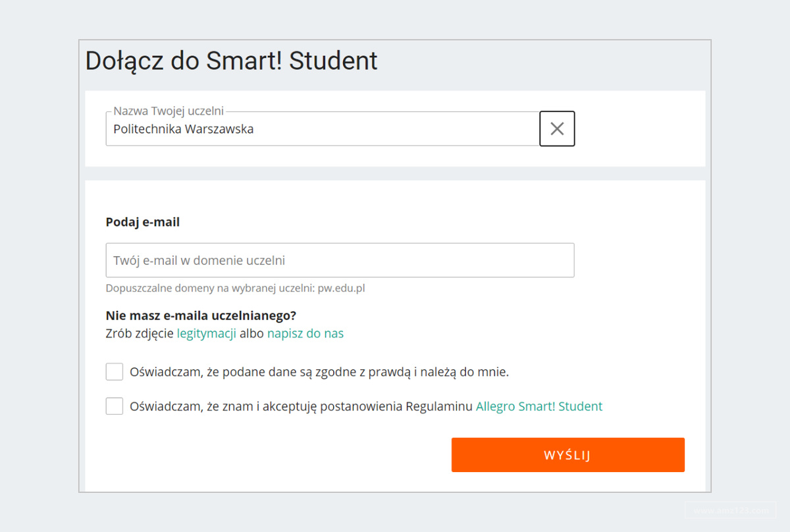This screenshot has height=532, width=790.
Task: Submit the form with WYŚLIJ
Action: (x=567, y=454)
